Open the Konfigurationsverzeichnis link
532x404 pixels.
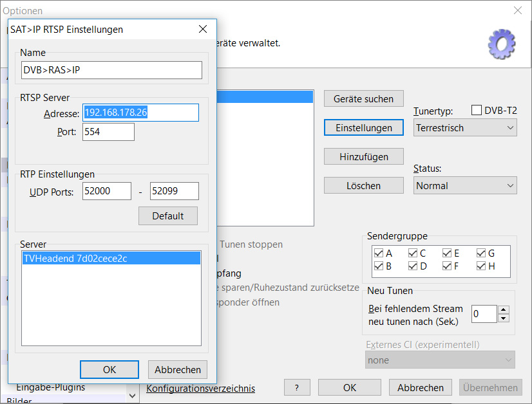(200, 389)
